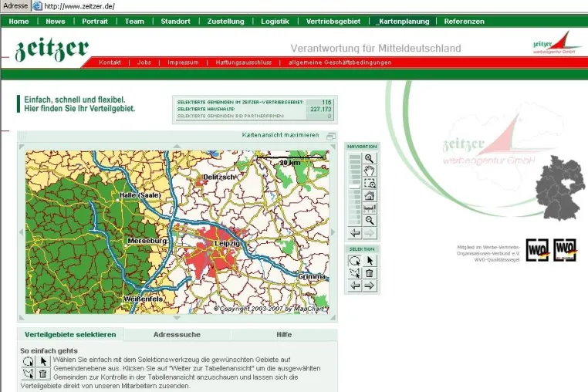Redo selection with right arrow

tap(370, 286)
